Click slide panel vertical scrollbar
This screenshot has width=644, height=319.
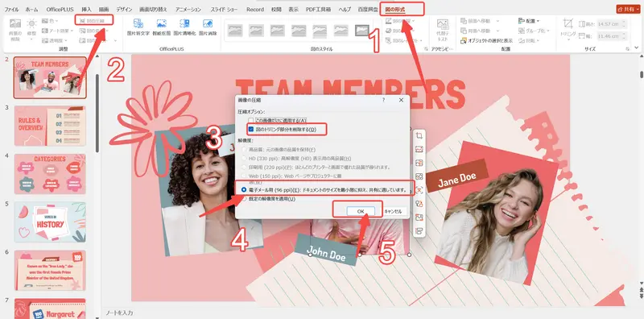(97, 113)
